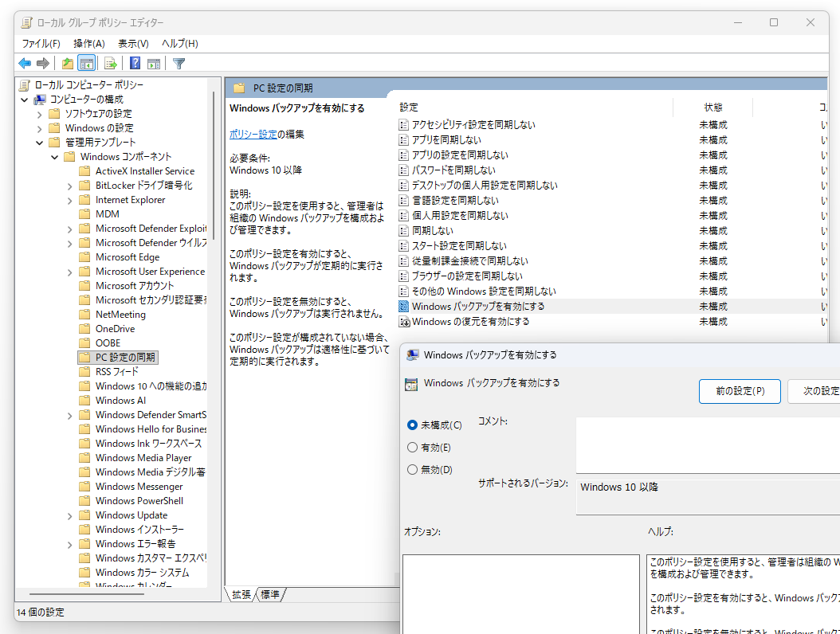The image size is (840, 634).
Task: Click the PC 設定の同期 header folder icon
Action: (239, 88)
